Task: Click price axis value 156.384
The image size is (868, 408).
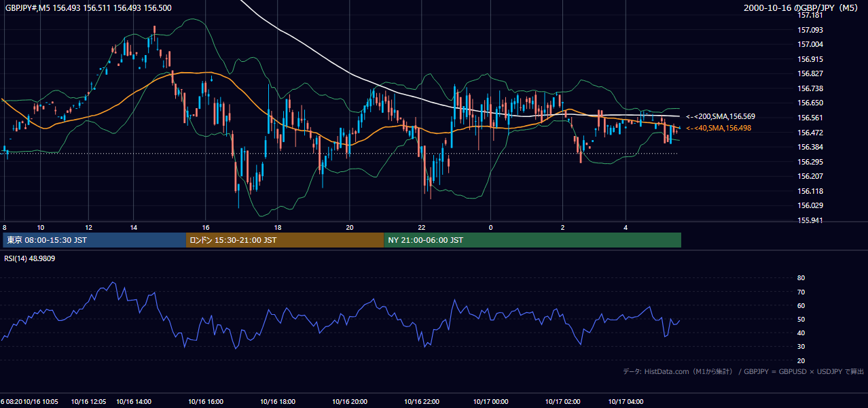Action: (x=810, y=147)
